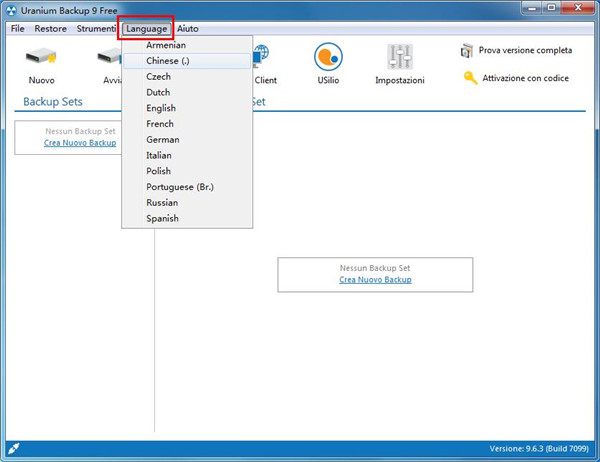The width and height of the screenshot is (600, 462).
Task: Switch interface to French
Action: pyautogui.click(x=187, y=124)
